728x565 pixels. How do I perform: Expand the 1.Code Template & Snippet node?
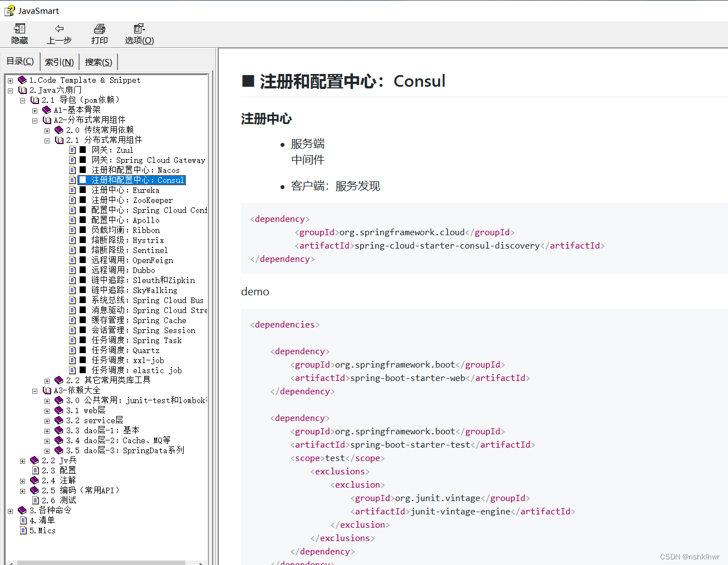click(x=10, y=81)
